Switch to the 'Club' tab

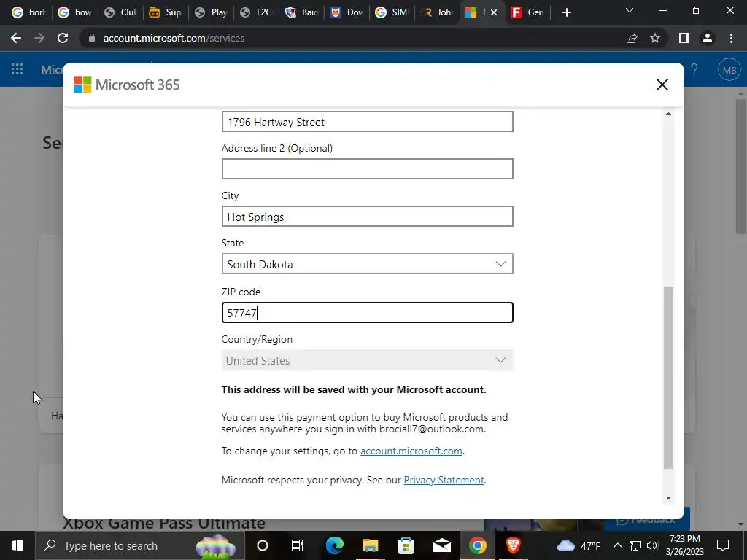pos(121,12)
